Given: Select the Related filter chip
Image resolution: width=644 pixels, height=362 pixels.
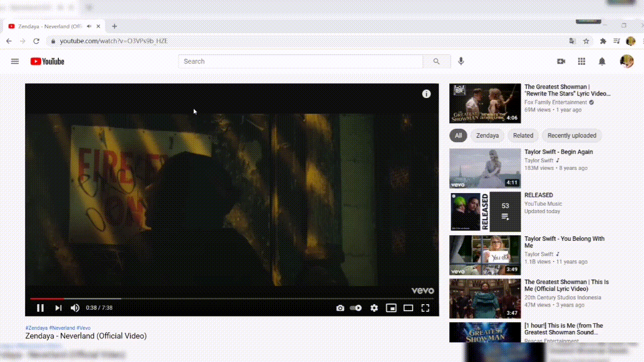Looking at the screenshot, I should click(x=523, y=135).
